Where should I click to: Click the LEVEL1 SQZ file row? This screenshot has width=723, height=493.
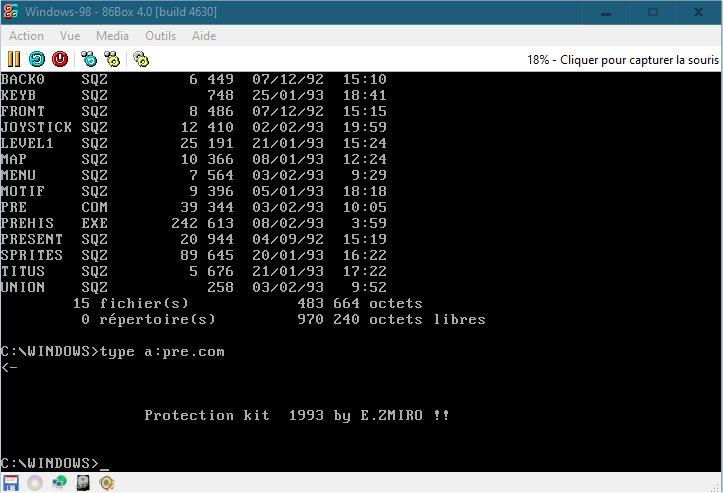[194, 143]
